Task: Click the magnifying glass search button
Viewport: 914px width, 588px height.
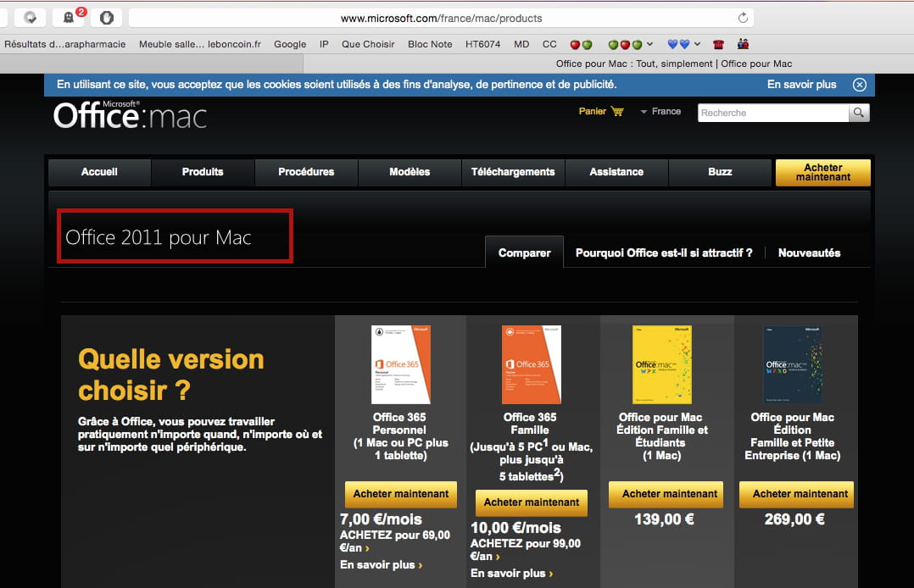Action: [x=859, y=113]
